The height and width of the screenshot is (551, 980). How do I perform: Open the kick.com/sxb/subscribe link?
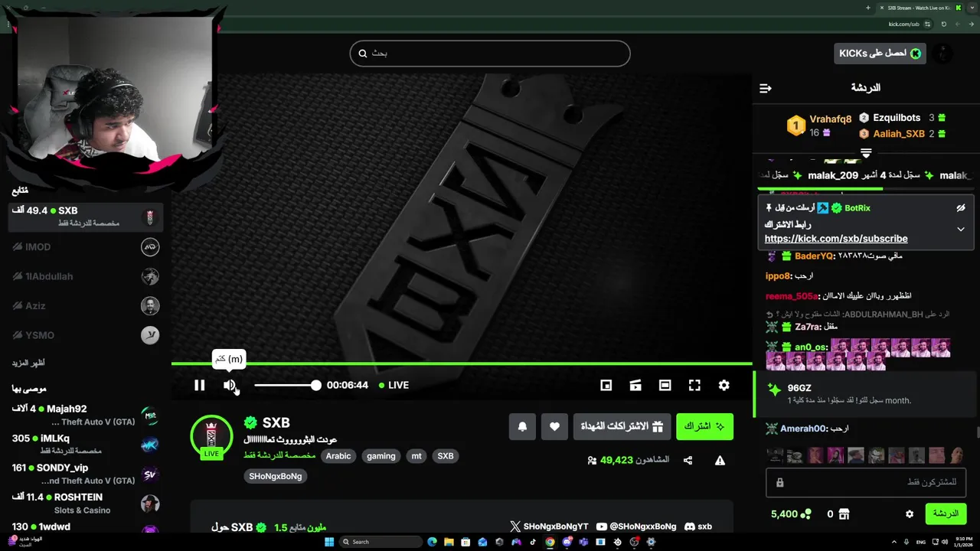click(836, 239)
